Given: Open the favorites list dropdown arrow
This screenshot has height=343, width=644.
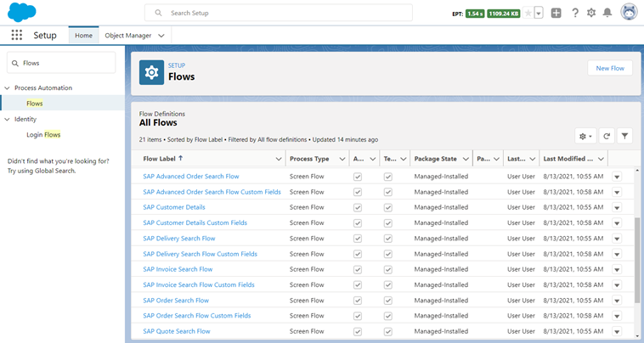Looking at the screenshot, I should (x=539, y=13).
